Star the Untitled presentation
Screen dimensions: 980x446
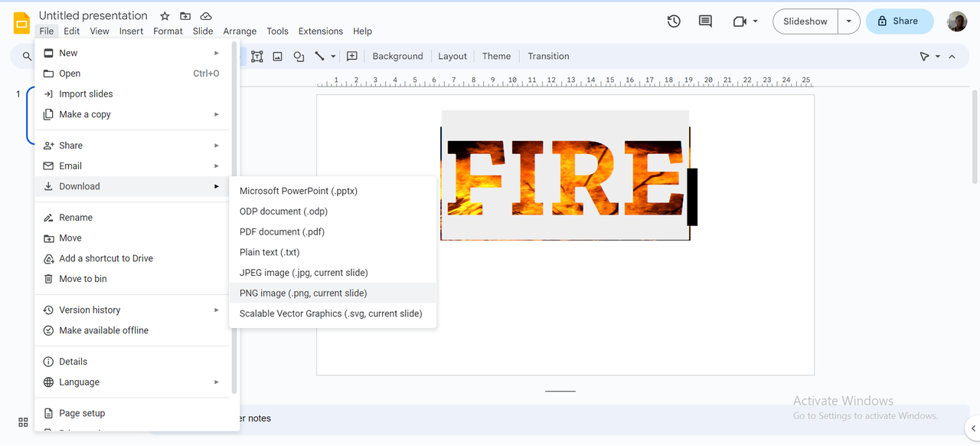[x=165, y=16]
